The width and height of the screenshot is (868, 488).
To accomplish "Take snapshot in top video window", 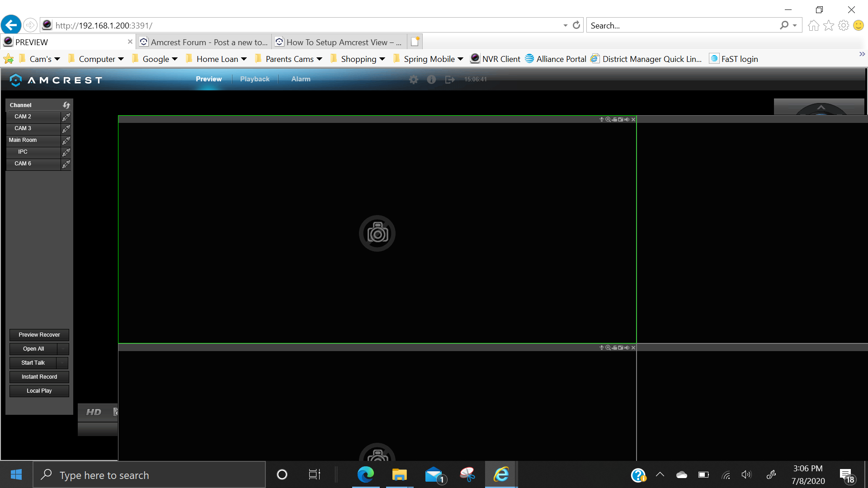I will pyautogui.click(x=620, y=119).
